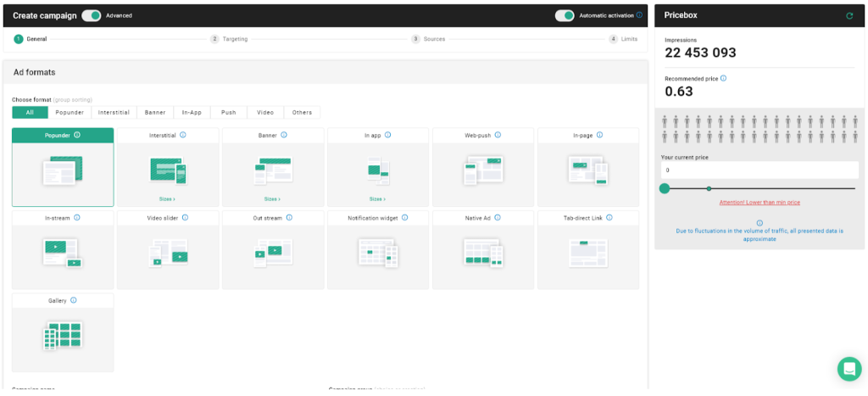
Task: Click info icon next to Recommended price
Action: 723,78
